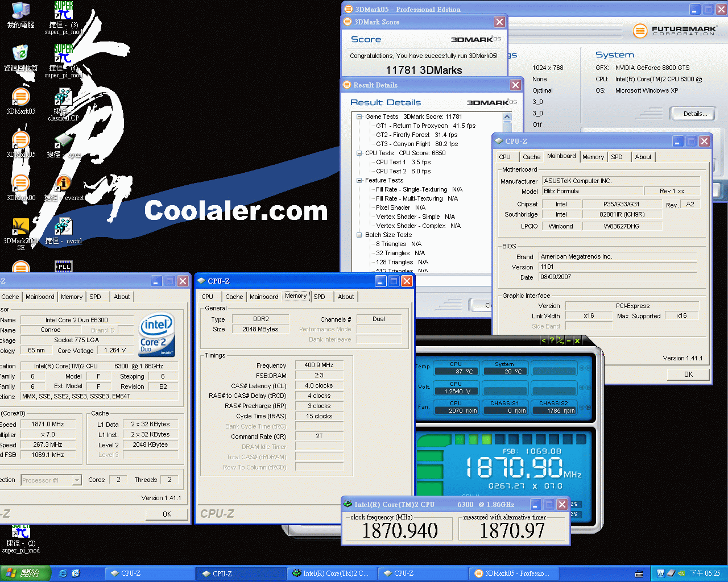728x582 pixels.
Task: Close the Result Details window
Action: click(x=515, y=85)
